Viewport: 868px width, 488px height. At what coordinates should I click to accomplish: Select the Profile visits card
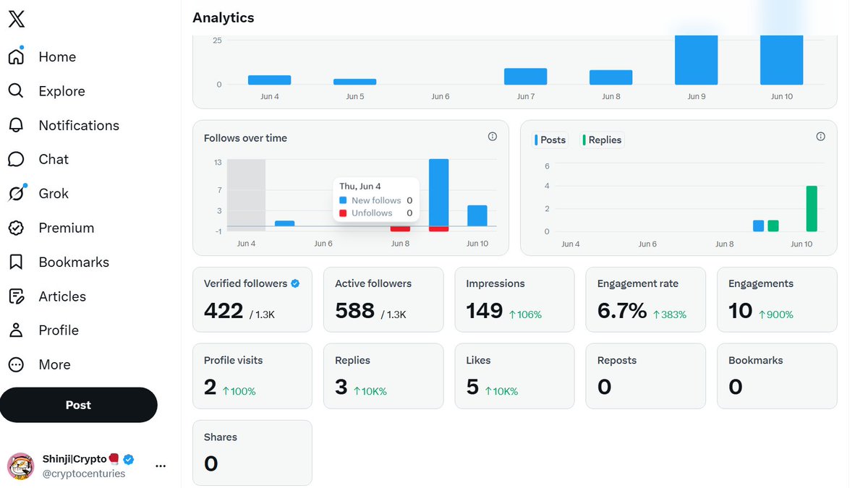coord(252,376)
